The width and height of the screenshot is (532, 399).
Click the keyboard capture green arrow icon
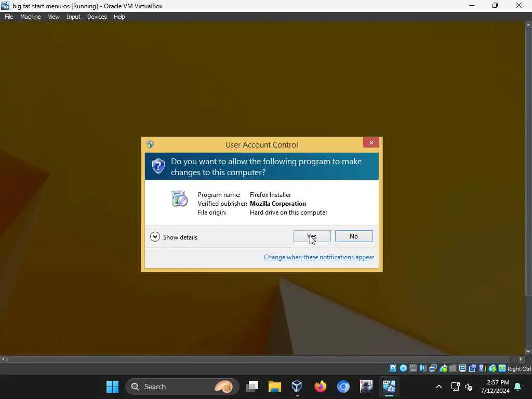(502, 368)
